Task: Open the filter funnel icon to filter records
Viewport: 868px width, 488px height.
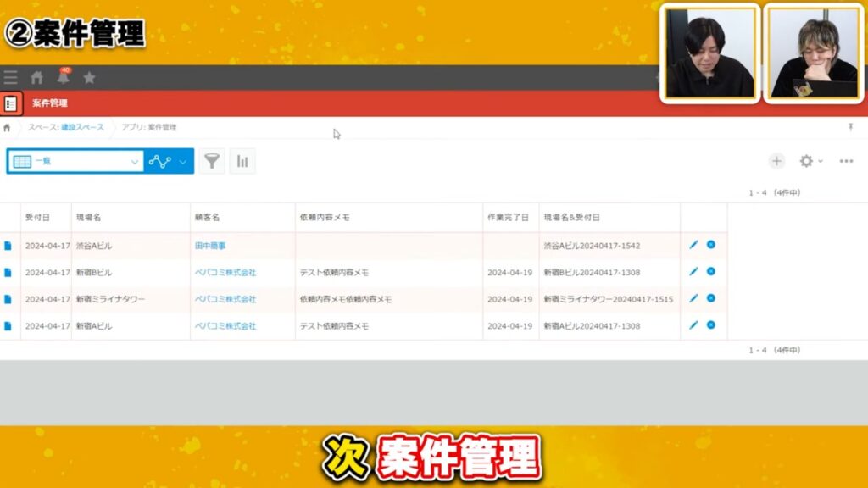Action: (x=212, y=161)
